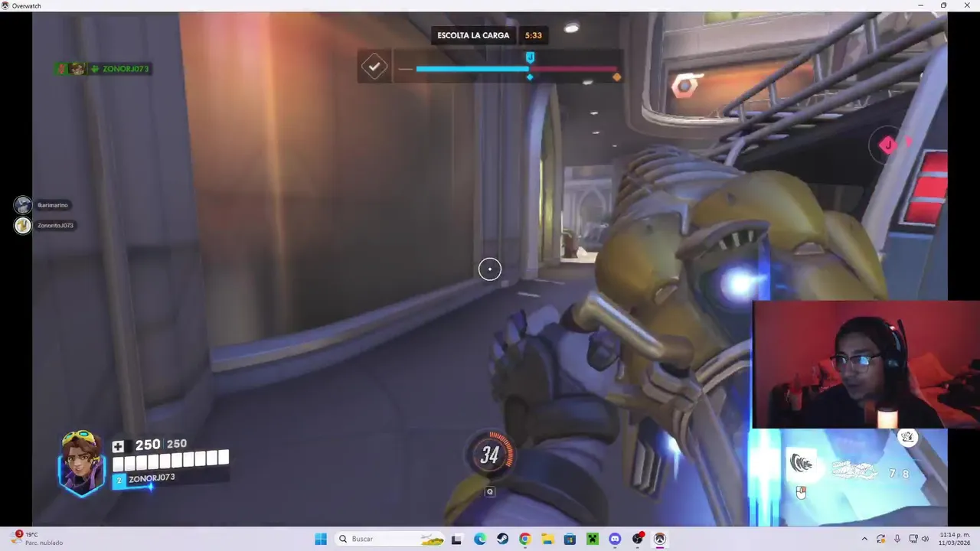980x551 pixels.
Task: Click the orange hexagon objective marker
Action: click(x=687, y=85)
